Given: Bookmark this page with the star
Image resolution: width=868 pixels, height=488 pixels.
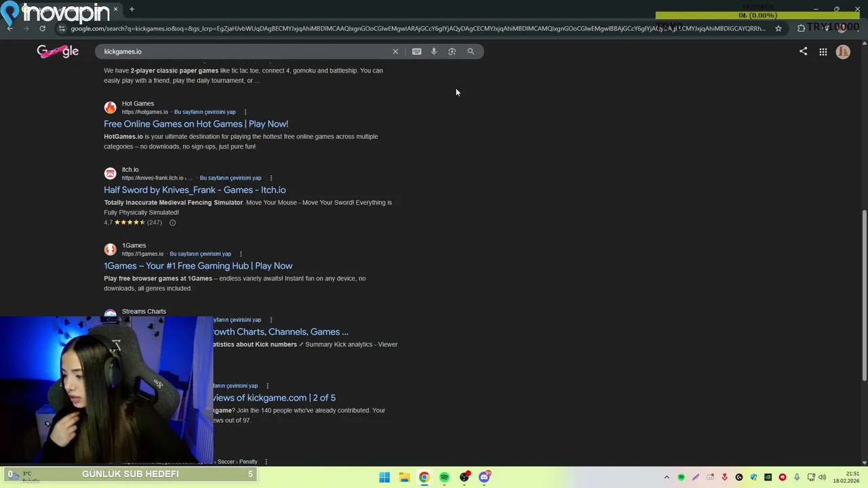Looking at the screenshot, I should pos(778,28).
